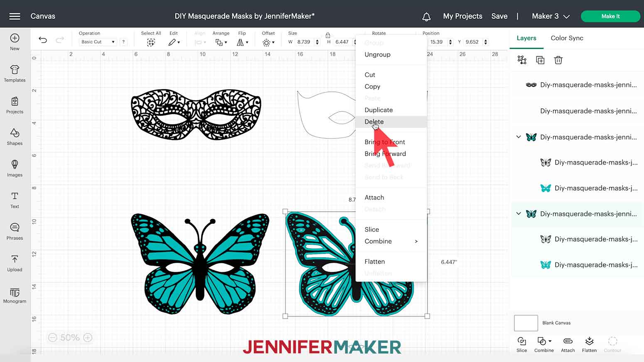644x362 pixels.
Task: Click the Upload tool
Action: [15, 263]
